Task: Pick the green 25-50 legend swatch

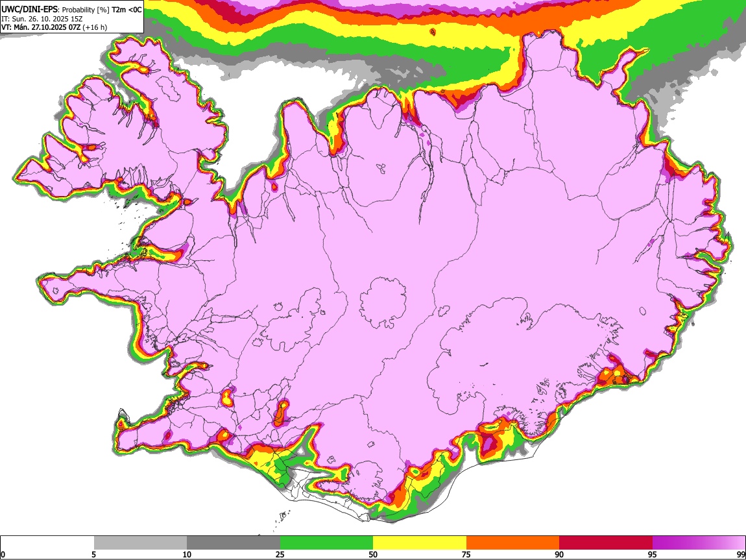Action: 326,543
